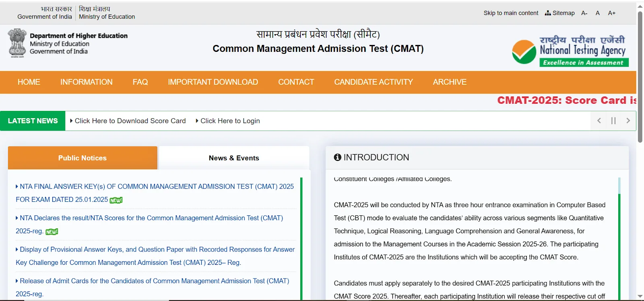Open the IMPORTANT DOWNLOAD menu

click(x=213, y=82)
